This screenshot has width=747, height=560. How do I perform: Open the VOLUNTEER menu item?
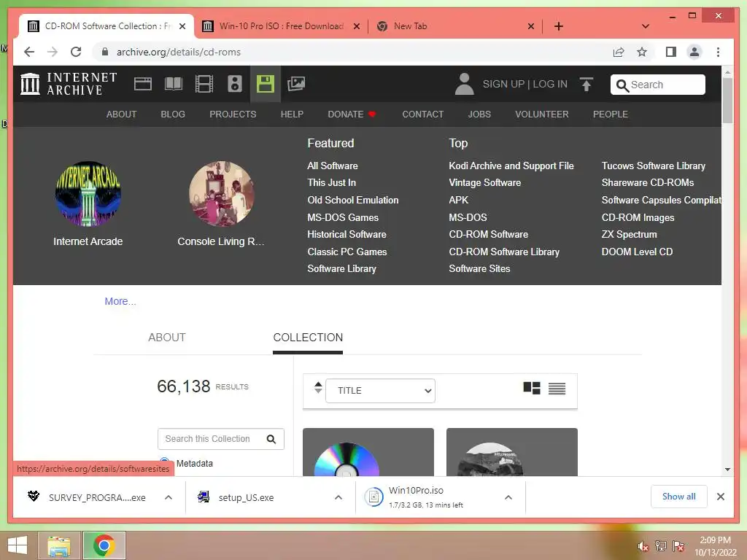pos(542,114)
